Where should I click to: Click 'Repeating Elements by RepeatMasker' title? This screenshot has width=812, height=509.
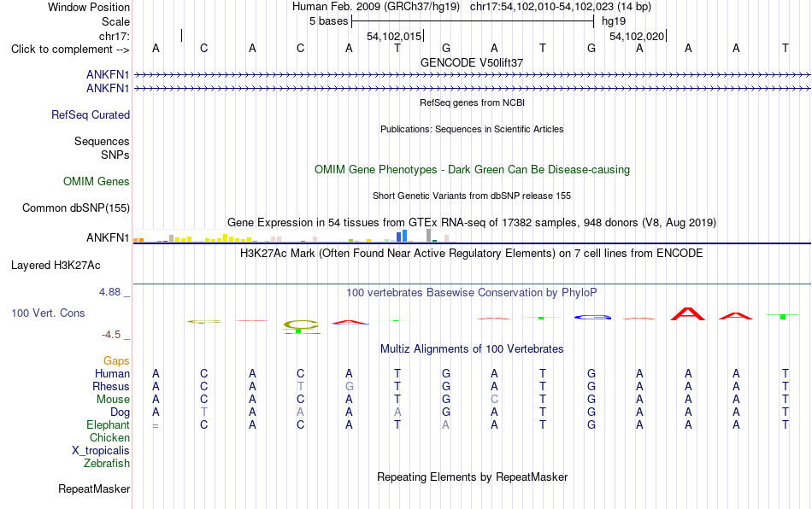pos(472,477)
